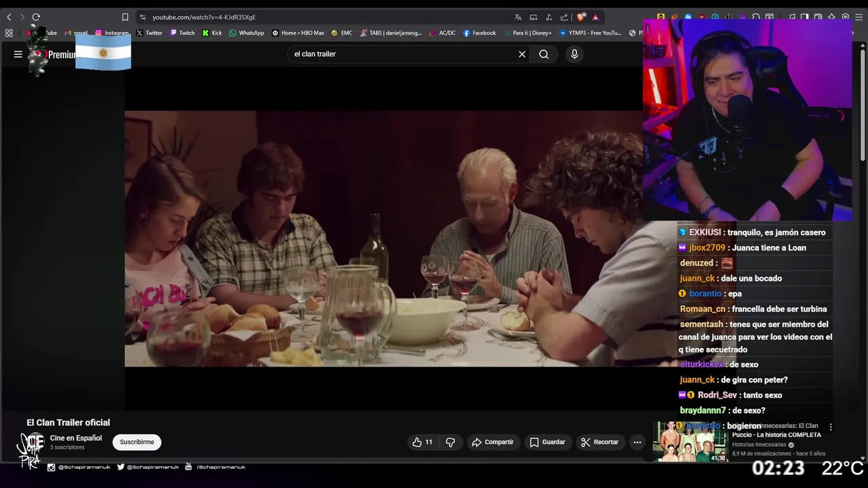This screenshot has width=868, height=488.
Task: Click the '5 suscriptores' count text
Action: pos(67,447)
